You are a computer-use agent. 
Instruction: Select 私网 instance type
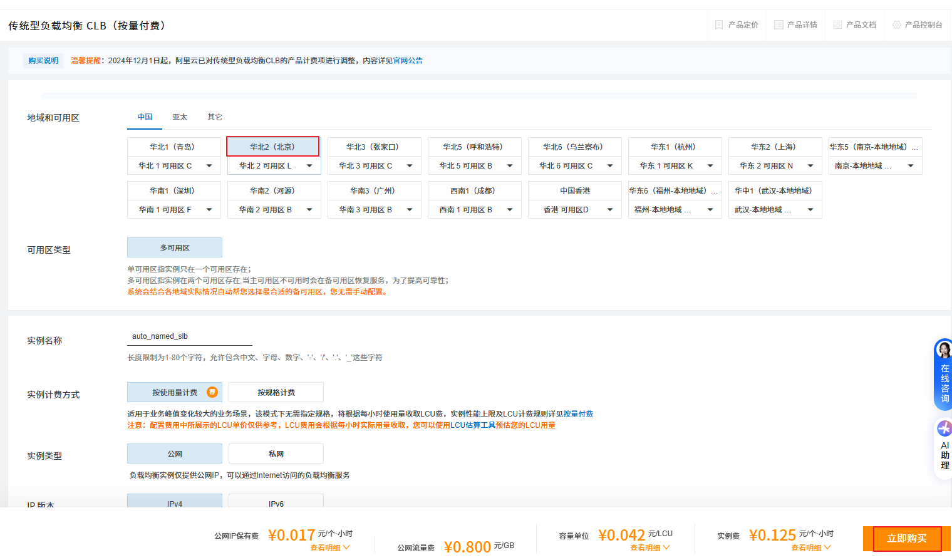276,454
